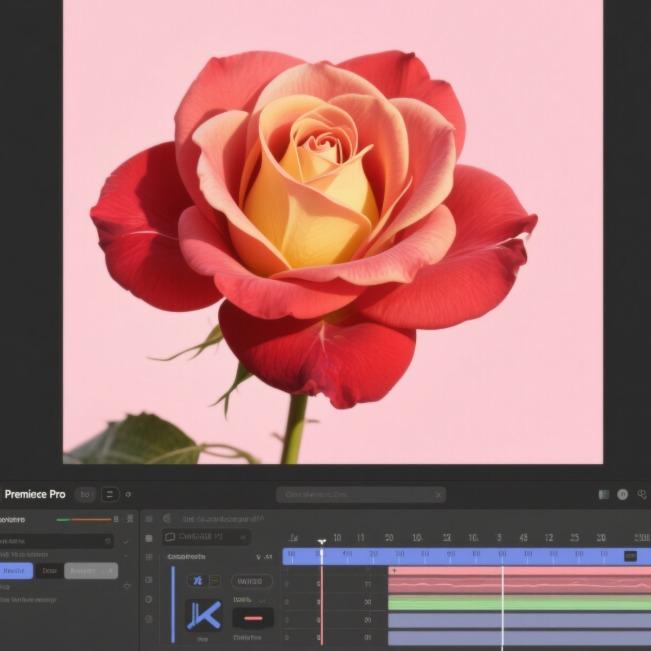
Task: Click the panel layout icon in top-right toolbar
Action: click(x=603, y=494)
